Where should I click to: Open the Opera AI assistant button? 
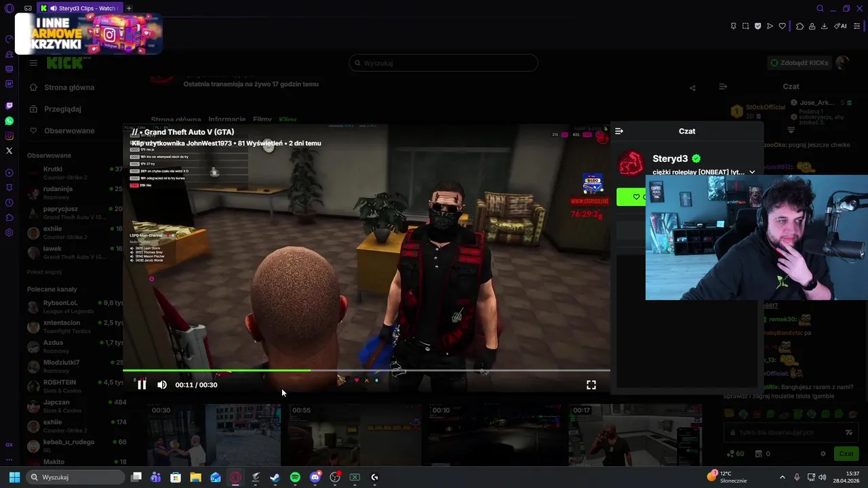pos(840,26)
